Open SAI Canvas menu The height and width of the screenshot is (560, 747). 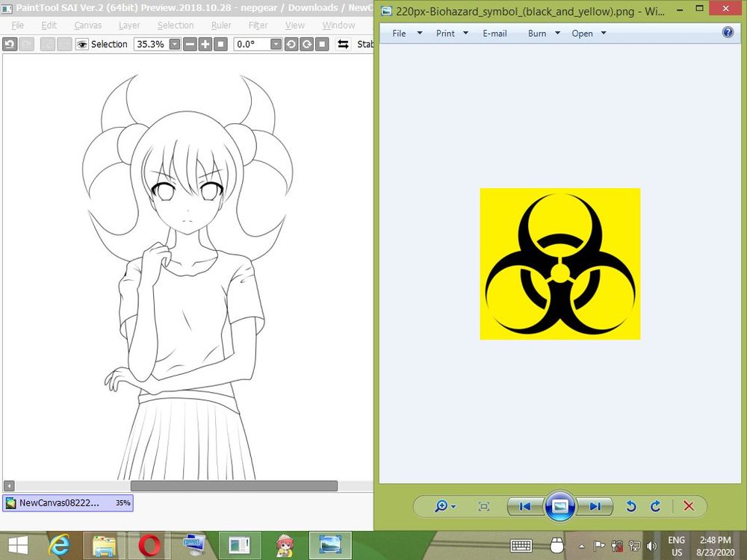(x=87, y=25)
